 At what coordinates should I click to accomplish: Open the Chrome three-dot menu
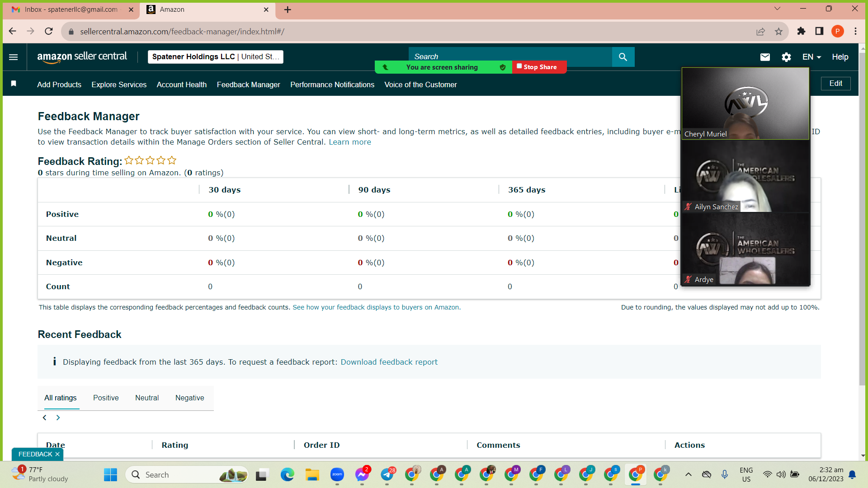(x=856, y=31)
